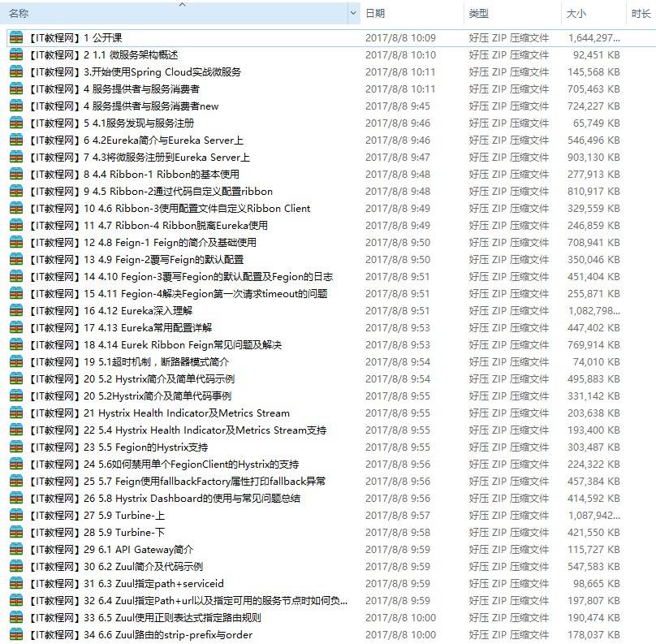The width and height of the screenshot is (656, 644).
Task: Click ZIP icon beside '3.开始使用Spring Cloud实战微服务'
Action: 16,72
